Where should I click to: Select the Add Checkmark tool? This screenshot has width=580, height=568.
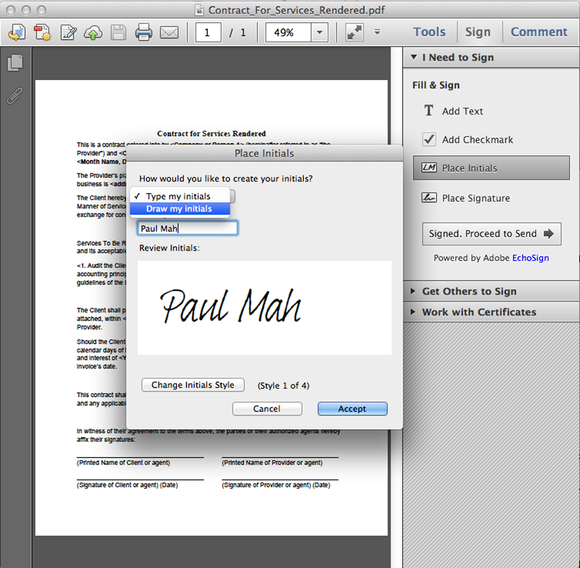click(468, 139)
